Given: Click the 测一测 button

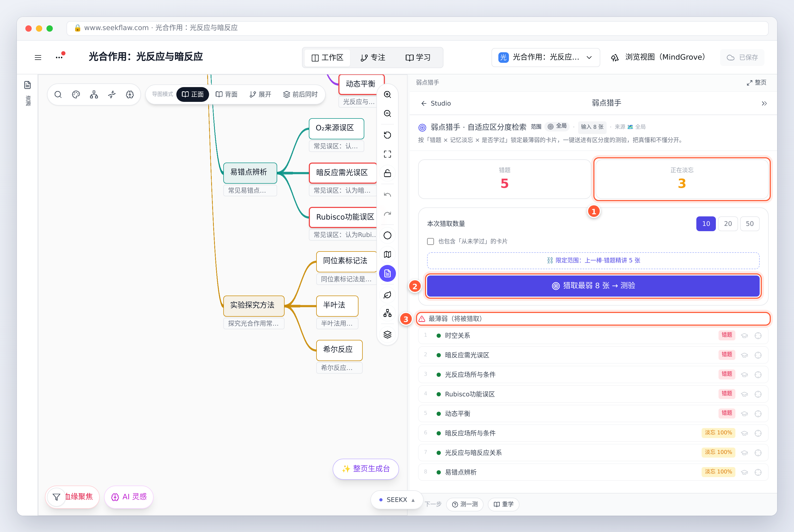Looking at the screenshot, I should pyautogui.click(x=465, y=505).
